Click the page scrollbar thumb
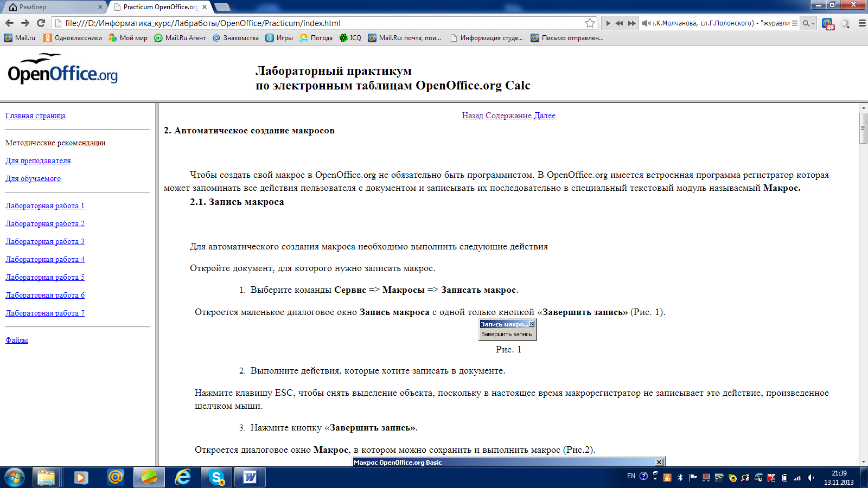Image resolution: width=868 pixels, height=488 pixels. [x=863, y=128]
